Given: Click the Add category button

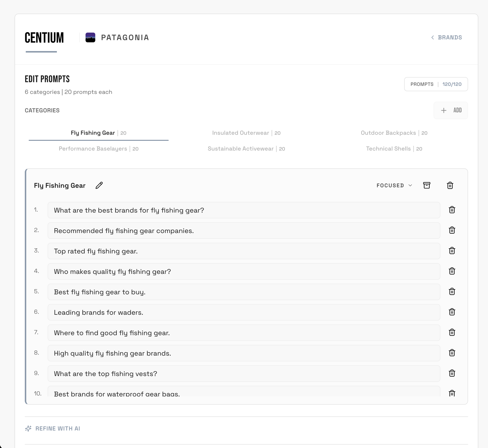Looking at the screenshot, I should [451, 110].
